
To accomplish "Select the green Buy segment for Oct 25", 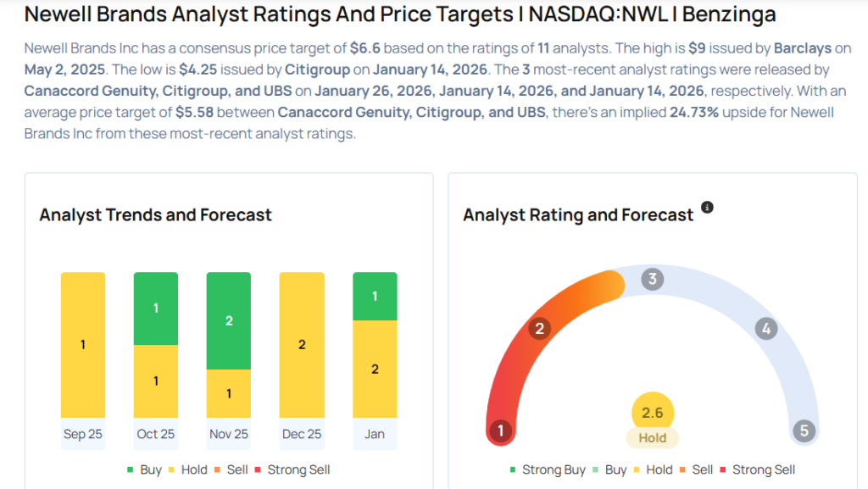I will (156, 308).
